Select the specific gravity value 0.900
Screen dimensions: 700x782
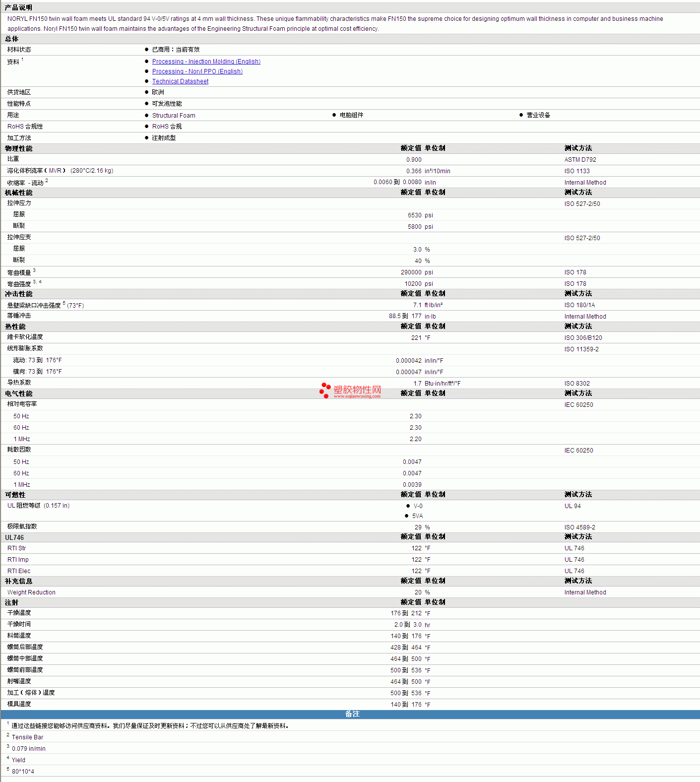pos(414,160)
